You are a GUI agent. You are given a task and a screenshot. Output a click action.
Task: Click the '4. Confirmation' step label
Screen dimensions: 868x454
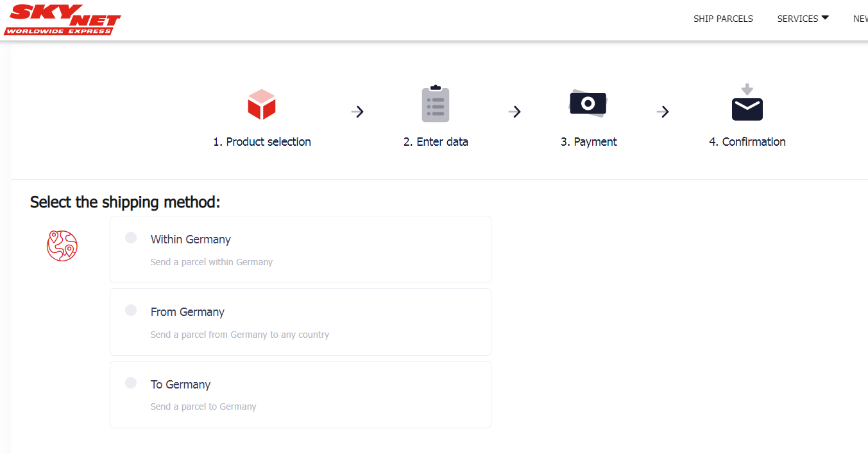(x=747, y=142)
